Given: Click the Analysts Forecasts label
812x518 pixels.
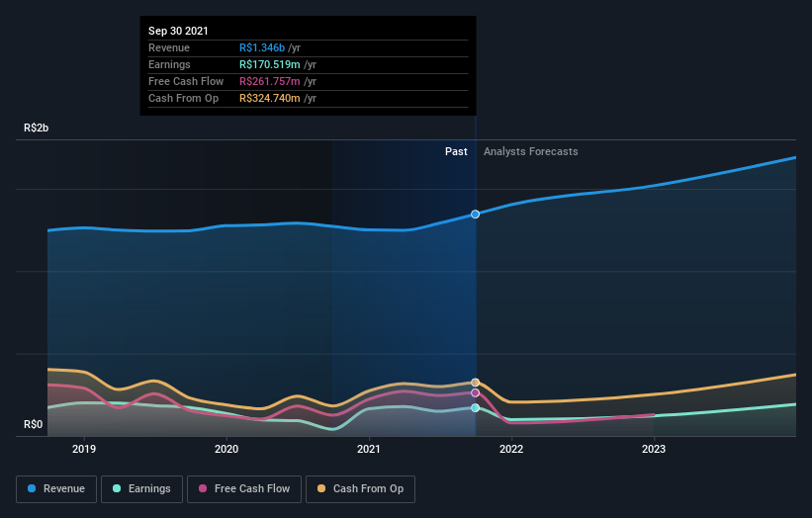Looking at the screenshot, I should [531, 151].
